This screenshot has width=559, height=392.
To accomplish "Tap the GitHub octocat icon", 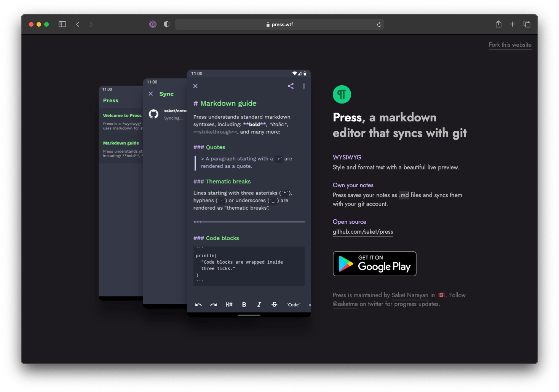I will pyautogui.click(x=153, y=114).
